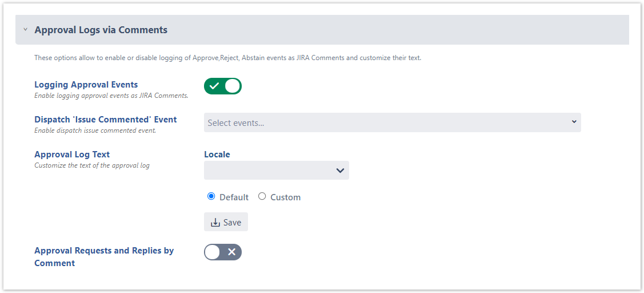Click the 'Default' radio label text

(x=234, y=197)
